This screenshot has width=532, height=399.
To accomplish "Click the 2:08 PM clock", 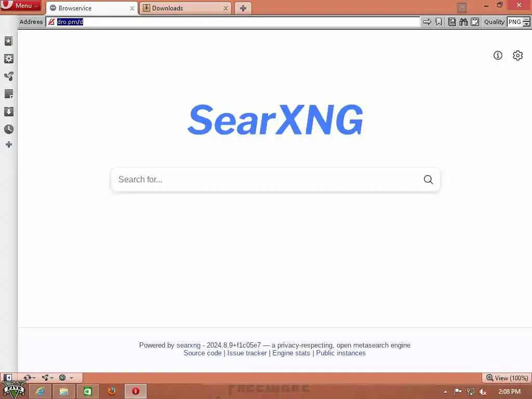I will [509, 392].
